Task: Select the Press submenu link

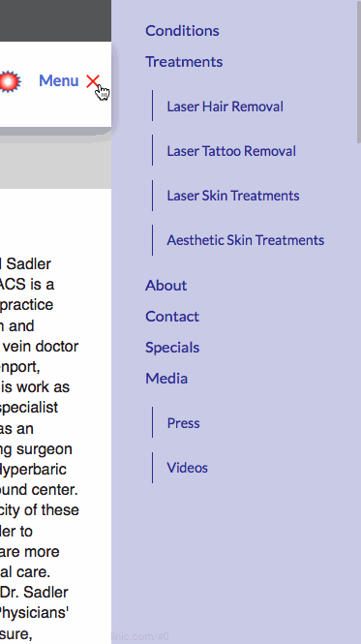Action: coord(183,423)
